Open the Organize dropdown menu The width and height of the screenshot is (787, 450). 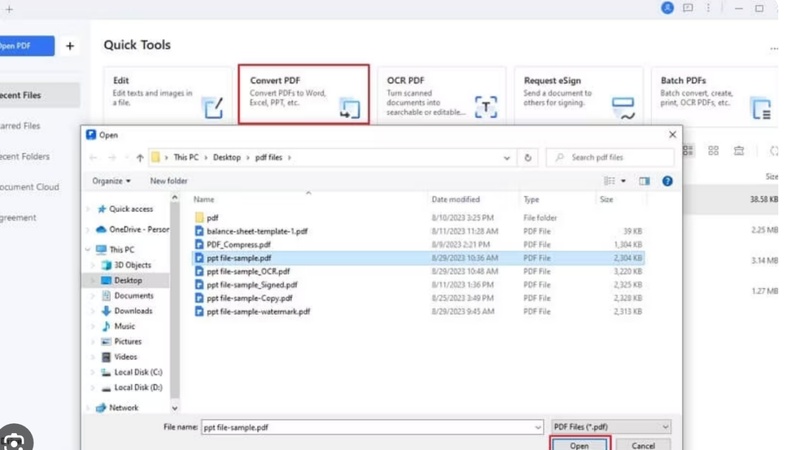(x=111, y=181)
